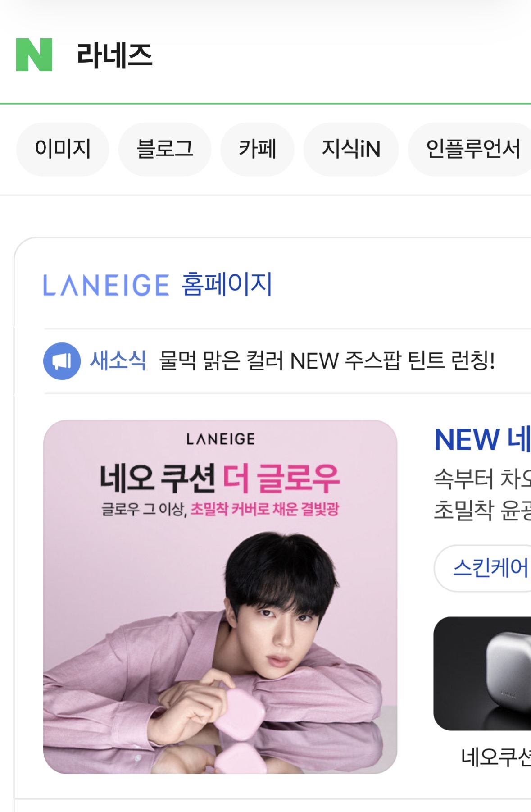Tap the 스킨케어 category button
531x812 pixels.
[483, 568]
